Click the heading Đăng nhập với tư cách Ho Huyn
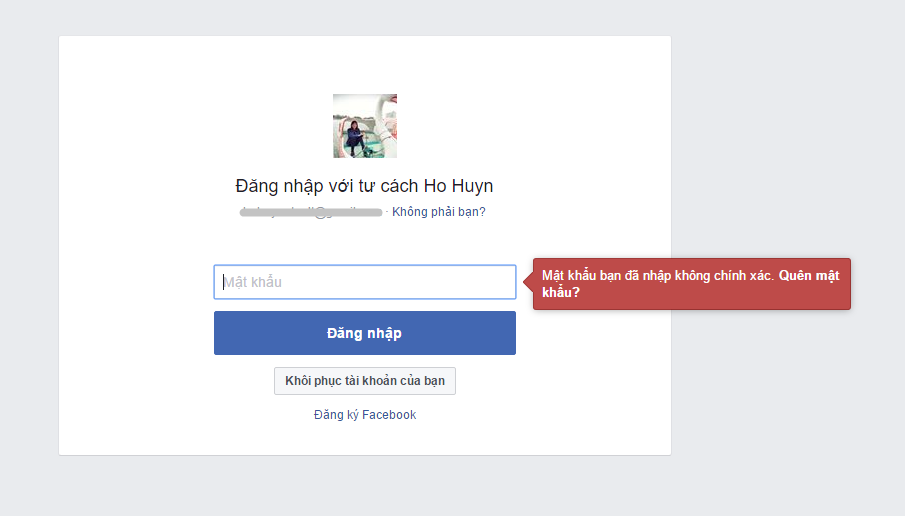The height and width of the screenshot is (516, 905). (x=364, y=186)
